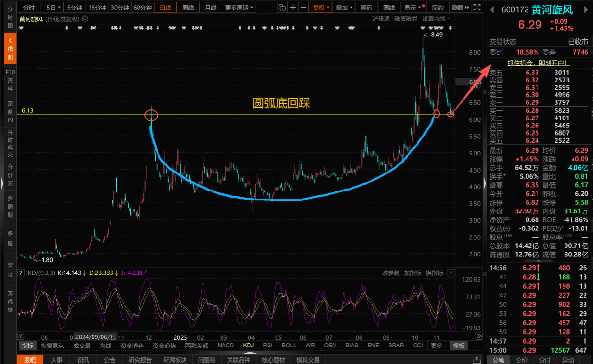The image size is (593, 364).
Task: Switch to 分价 tab in trade panel
Action: pyautogui.click(x=521, y=360)
